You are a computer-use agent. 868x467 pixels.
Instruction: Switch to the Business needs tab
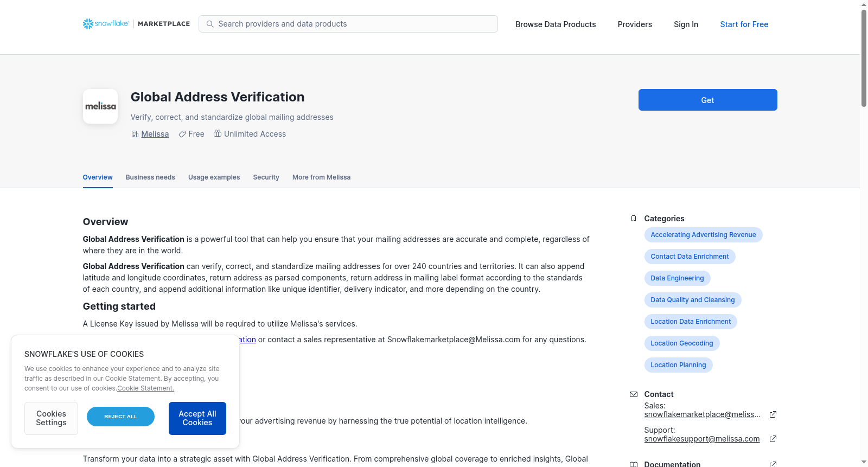[x=150, y=177]
